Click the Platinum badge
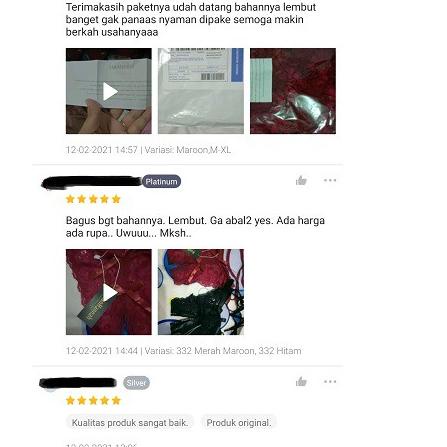 pyautogui.click(x=162, y=182)
